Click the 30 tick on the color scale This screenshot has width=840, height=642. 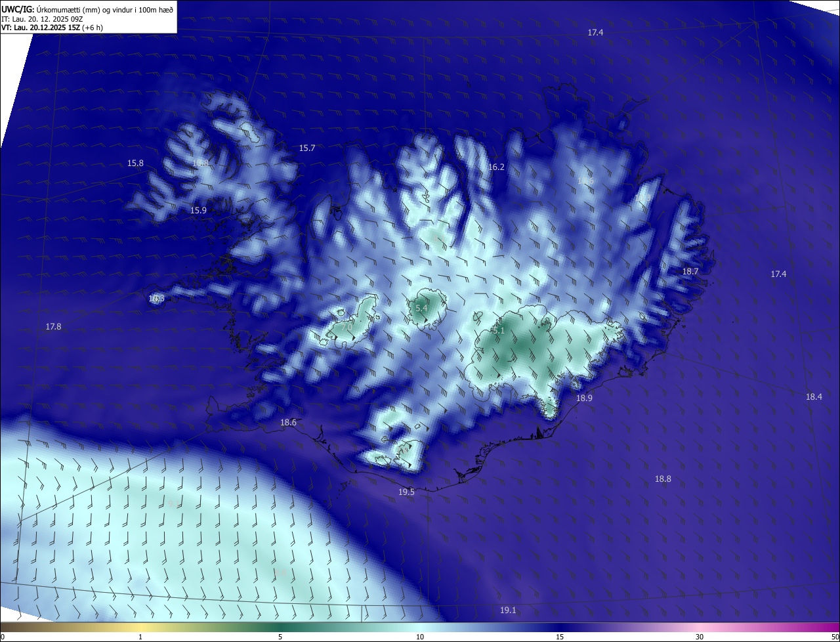700,637
